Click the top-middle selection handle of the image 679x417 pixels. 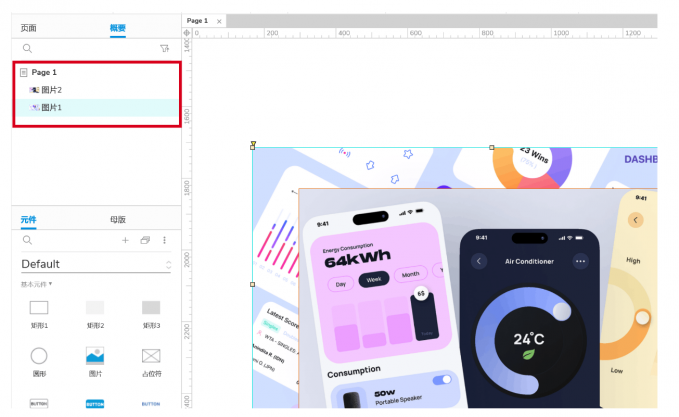491,148
